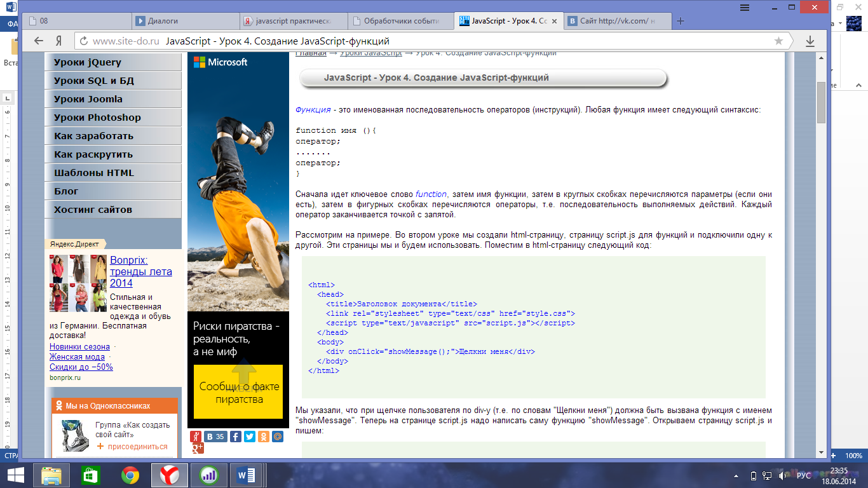Open the Шаблоны HTML menu item

112,173
